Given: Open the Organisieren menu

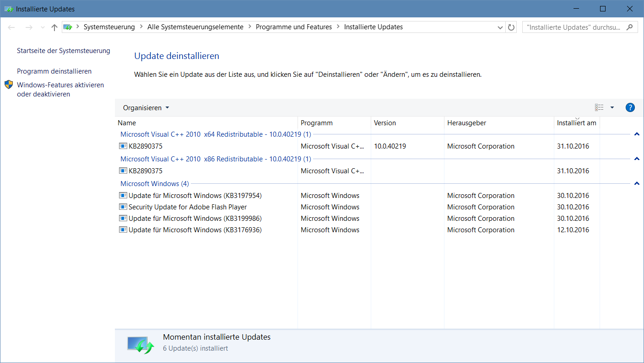Looking at the screenshot, I should (x=146, y=108).
